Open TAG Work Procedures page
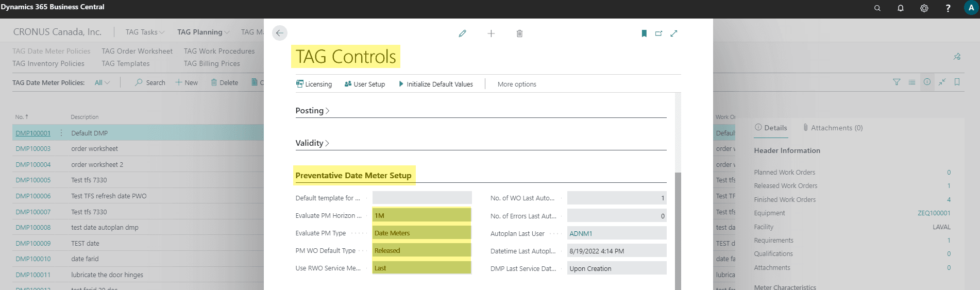The width and height of the screenshot is (980, 290). pos(219,51)
